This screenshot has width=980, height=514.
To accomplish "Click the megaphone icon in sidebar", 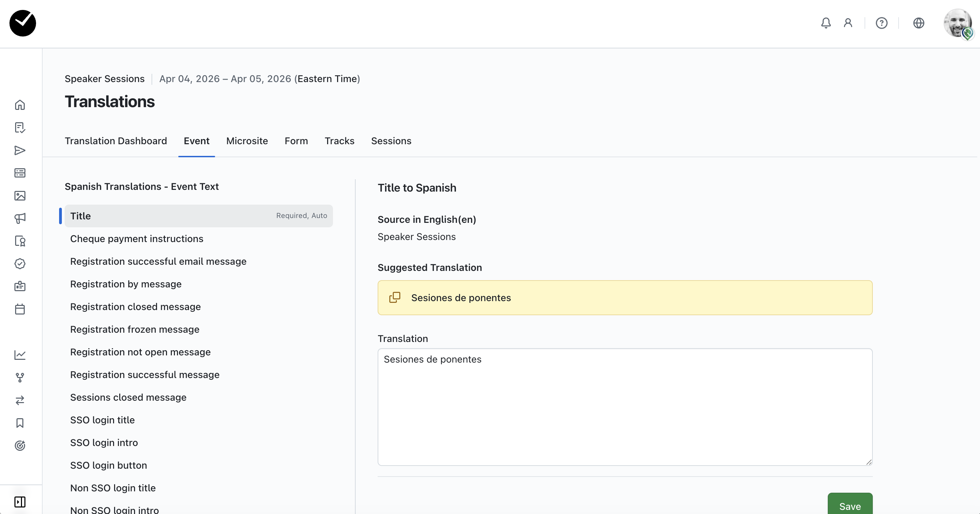I will click(x=20, y=218).
